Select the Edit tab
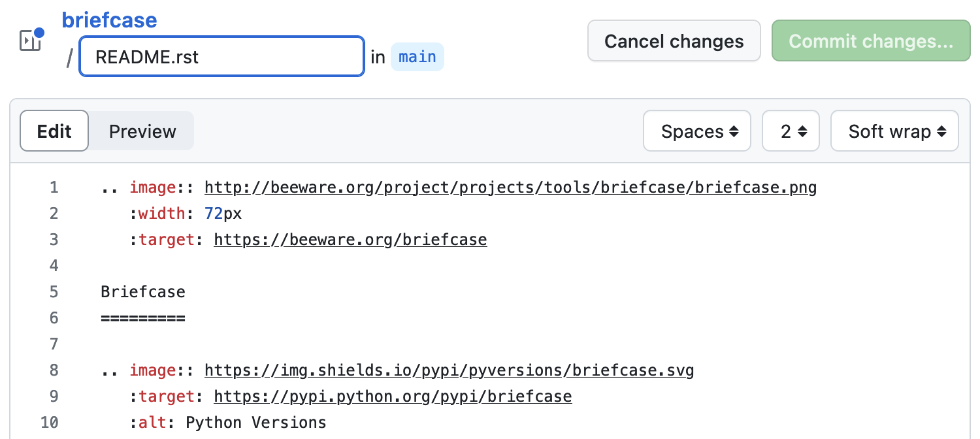 coord(54,131)
